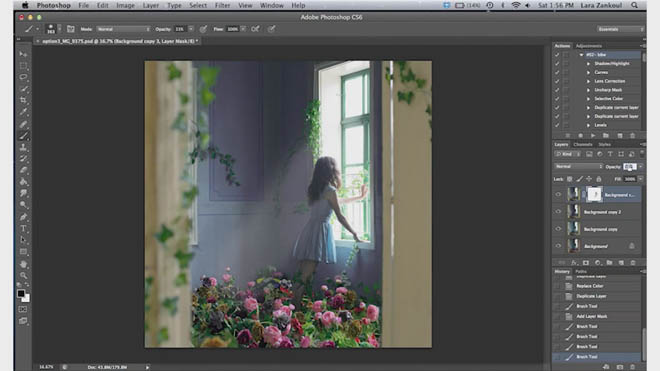Open Layers blend mode Normal dropdown
This screenshot has height=371, width=660.
pyautogui.click(x=578, y=167)
